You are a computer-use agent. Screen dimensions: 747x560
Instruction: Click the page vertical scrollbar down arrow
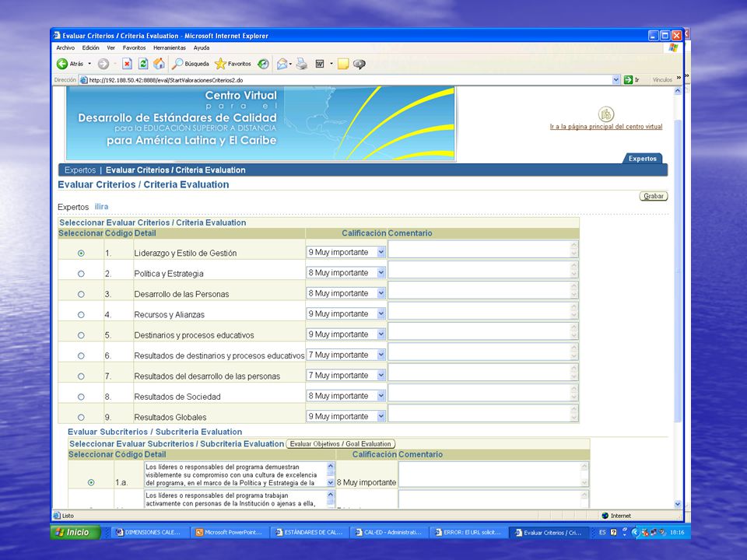[678, 504]
